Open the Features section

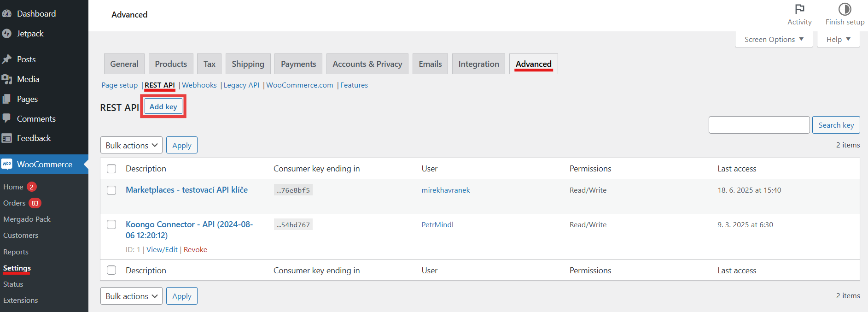354,85
